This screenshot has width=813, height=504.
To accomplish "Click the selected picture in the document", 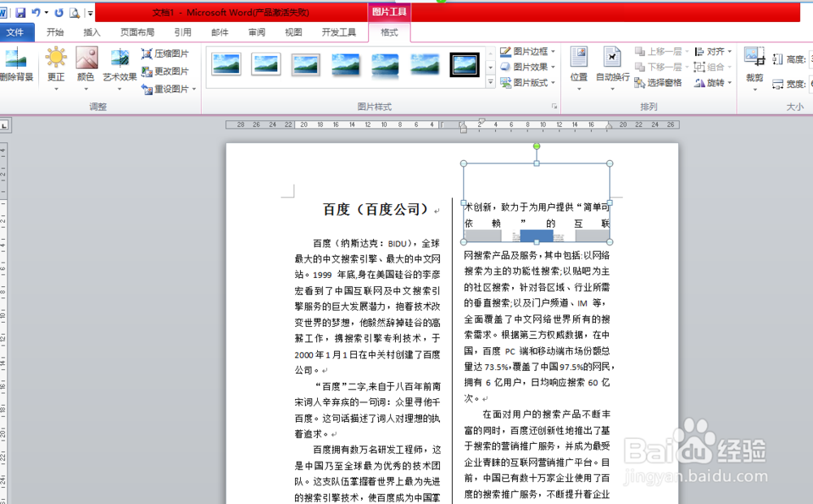I will click(537, 202).
